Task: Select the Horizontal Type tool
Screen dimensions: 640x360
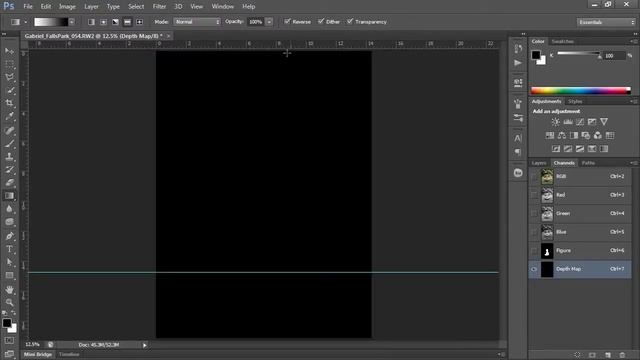Action: coord(9,249)
